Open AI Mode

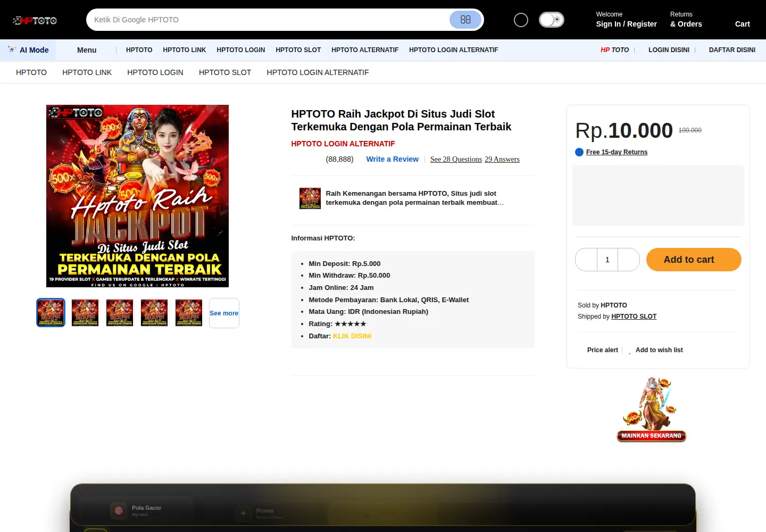point(29,50)
